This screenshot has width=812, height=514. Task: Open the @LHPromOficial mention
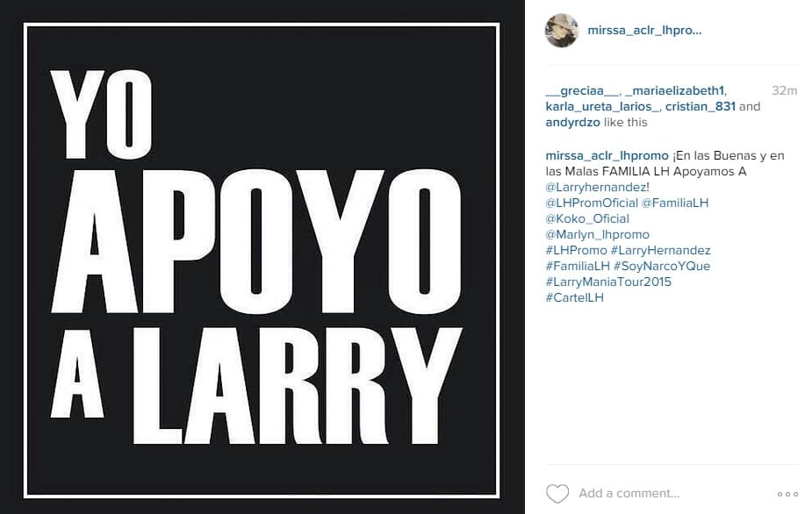(592, 203)
